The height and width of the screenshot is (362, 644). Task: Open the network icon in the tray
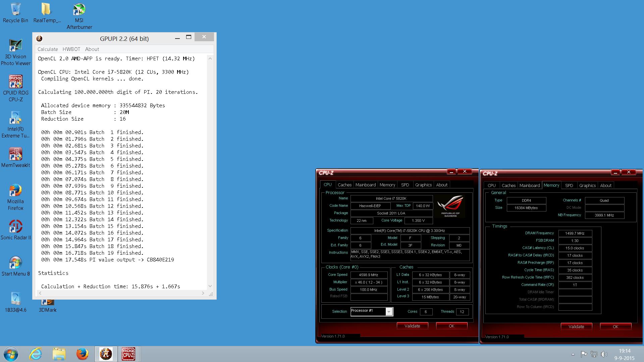pyautogui.click(x=594, y=354)
